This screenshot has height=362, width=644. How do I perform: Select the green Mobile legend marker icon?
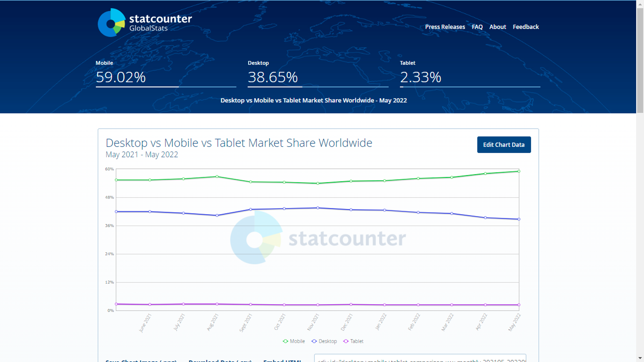point(285,341)
